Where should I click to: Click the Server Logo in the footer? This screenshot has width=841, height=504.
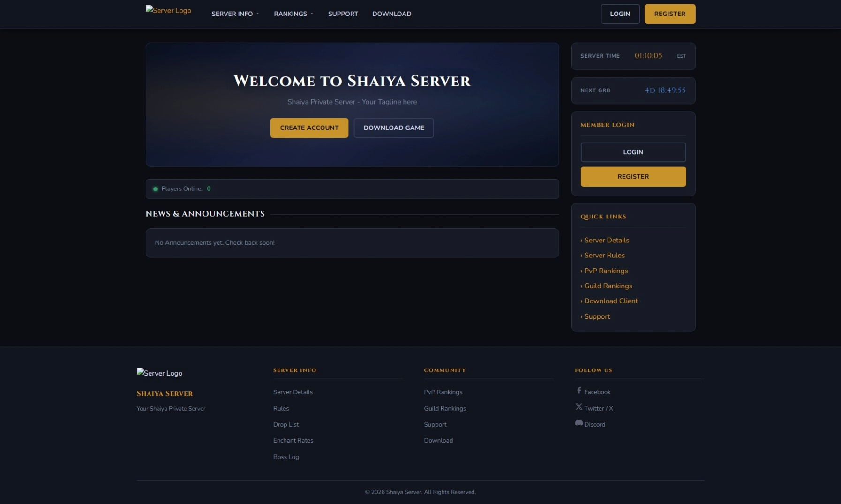(x=159, y=373)
